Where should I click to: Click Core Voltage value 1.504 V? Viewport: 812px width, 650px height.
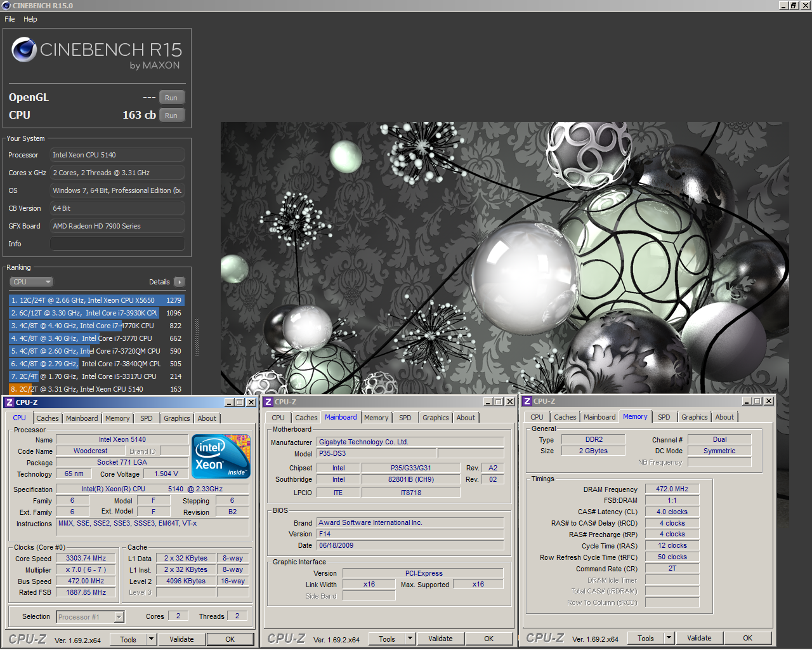166,474
